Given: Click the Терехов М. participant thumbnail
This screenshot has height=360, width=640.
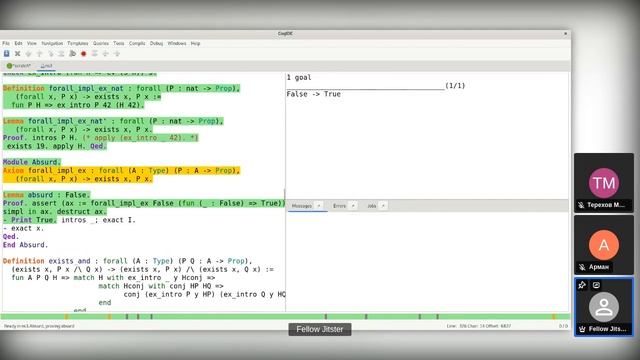Looking at the screenshot, I should tap(604, 183).
